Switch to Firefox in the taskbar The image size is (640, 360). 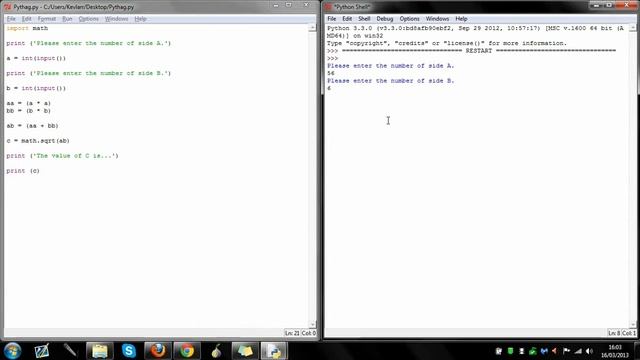coord(158,351)
